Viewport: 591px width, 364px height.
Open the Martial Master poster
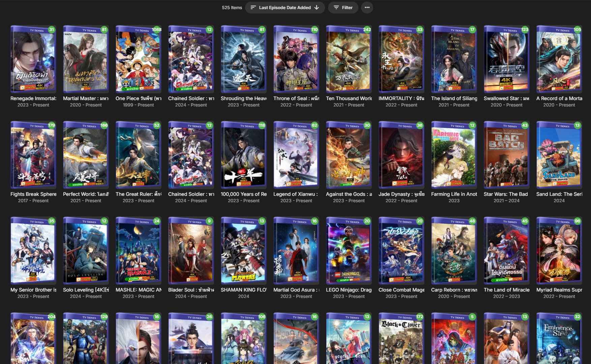(86, 59)
